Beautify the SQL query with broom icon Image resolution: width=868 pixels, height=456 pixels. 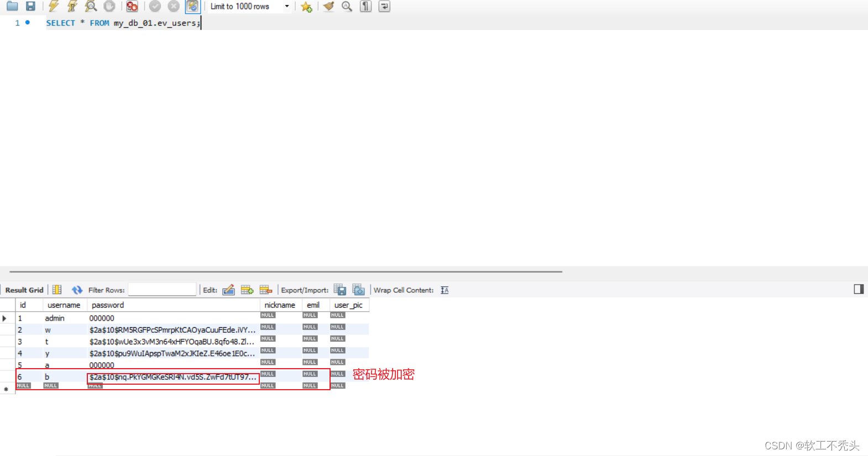[329, 6]
